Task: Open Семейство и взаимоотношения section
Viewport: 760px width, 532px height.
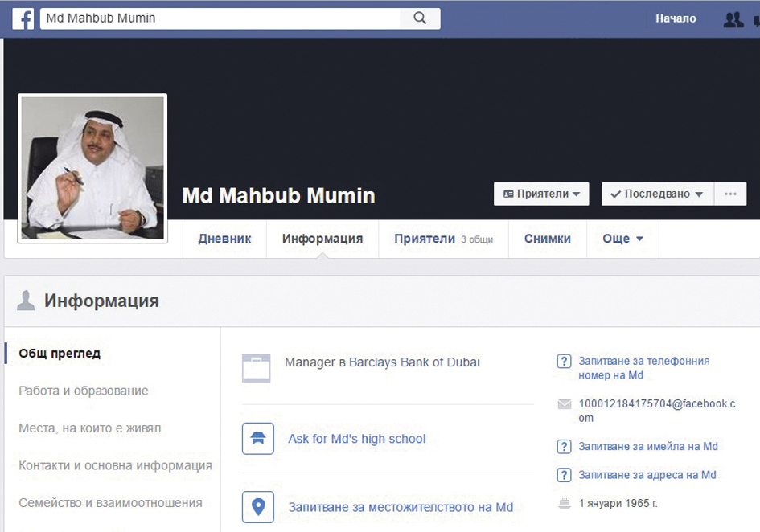Action: (110, 503)
